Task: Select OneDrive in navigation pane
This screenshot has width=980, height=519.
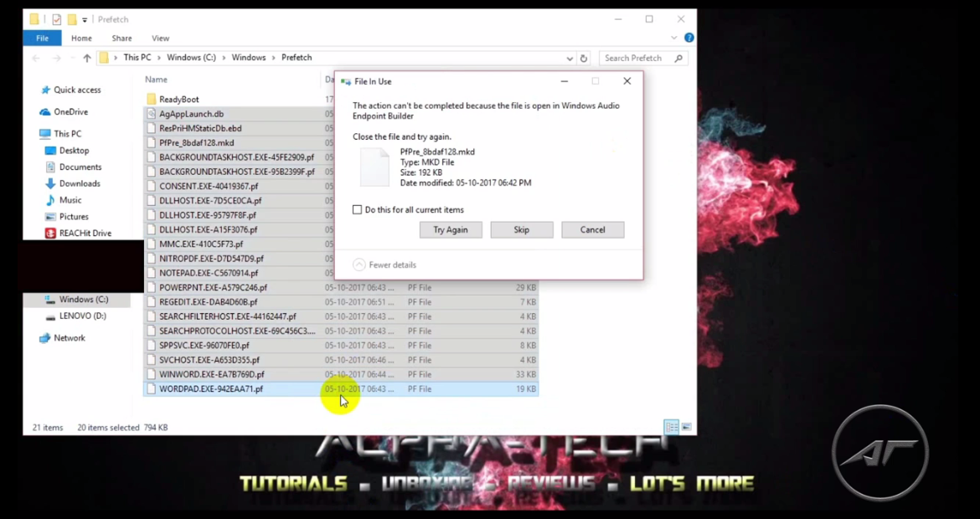Action: (x=70, y=112)
